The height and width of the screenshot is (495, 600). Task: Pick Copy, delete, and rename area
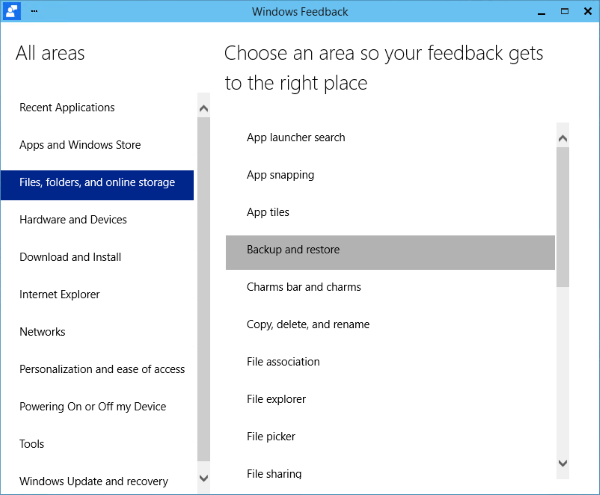308,325
